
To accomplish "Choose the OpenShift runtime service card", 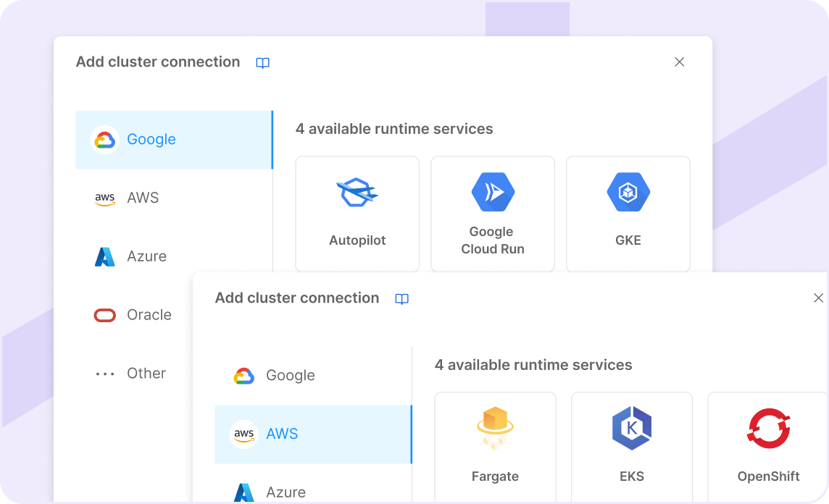I will [767, 447].
